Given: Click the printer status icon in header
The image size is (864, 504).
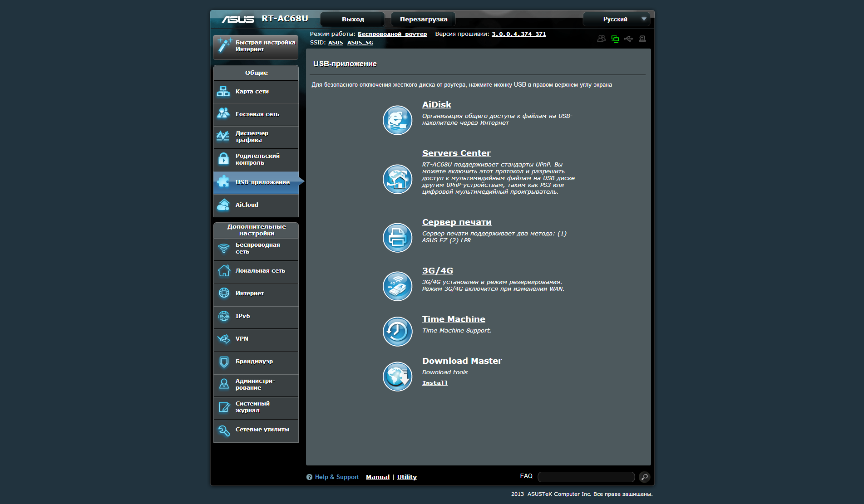Looking at the screenshot, I should click(642, 39).
